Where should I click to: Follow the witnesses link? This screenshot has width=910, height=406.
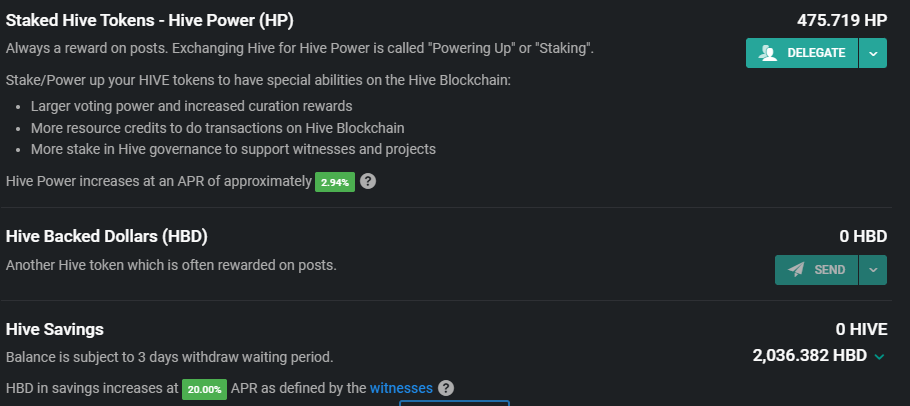pyautogui.click(x=401, y=388)
